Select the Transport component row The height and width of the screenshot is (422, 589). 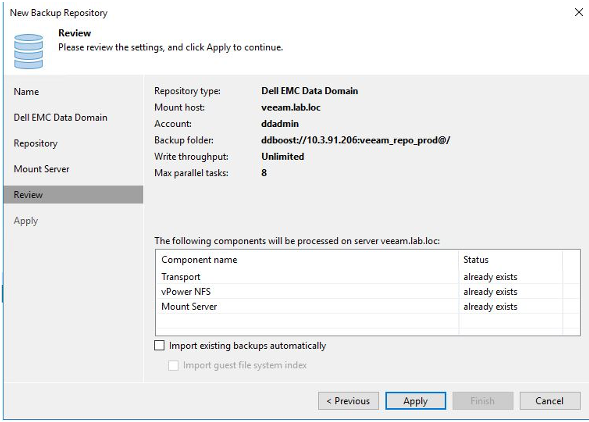367,277
